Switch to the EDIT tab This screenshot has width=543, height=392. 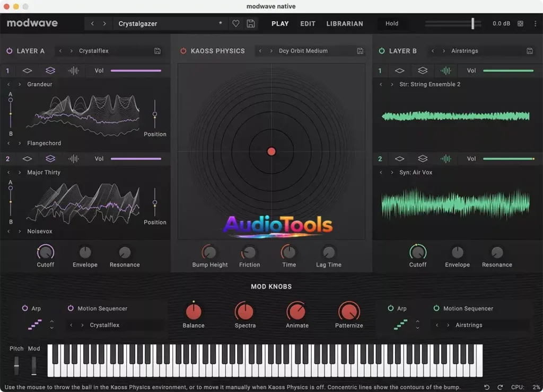(308, 23)
